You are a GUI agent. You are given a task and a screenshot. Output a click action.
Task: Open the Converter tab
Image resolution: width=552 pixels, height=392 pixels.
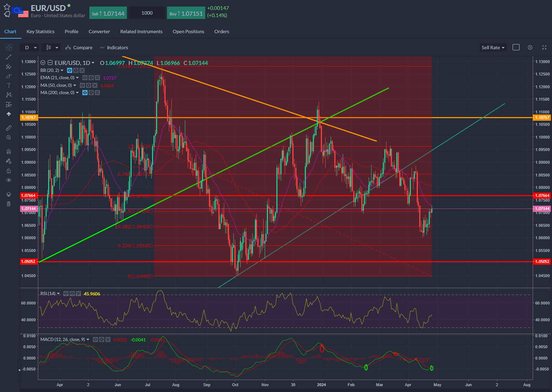pyautogui.click(x=99, y=32)
